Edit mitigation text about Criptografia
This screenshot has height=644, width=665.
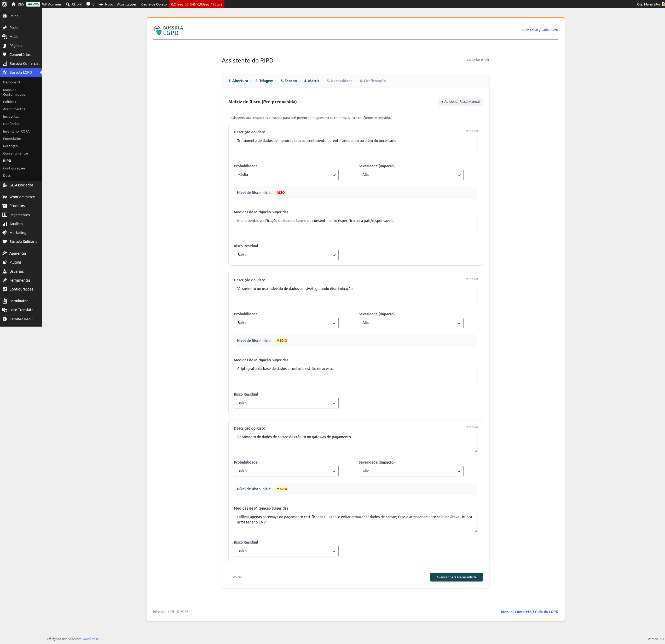pos(355,374)
